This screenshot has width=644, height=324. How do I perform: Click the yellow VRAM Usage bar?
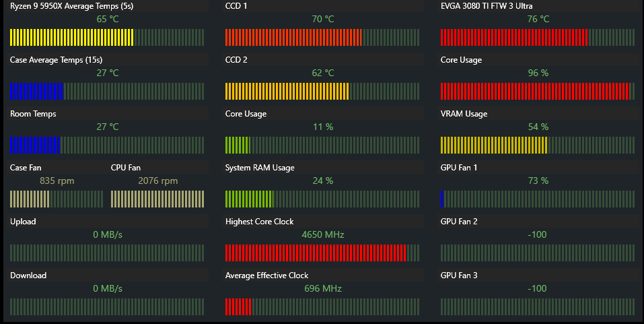coord(538,145)
